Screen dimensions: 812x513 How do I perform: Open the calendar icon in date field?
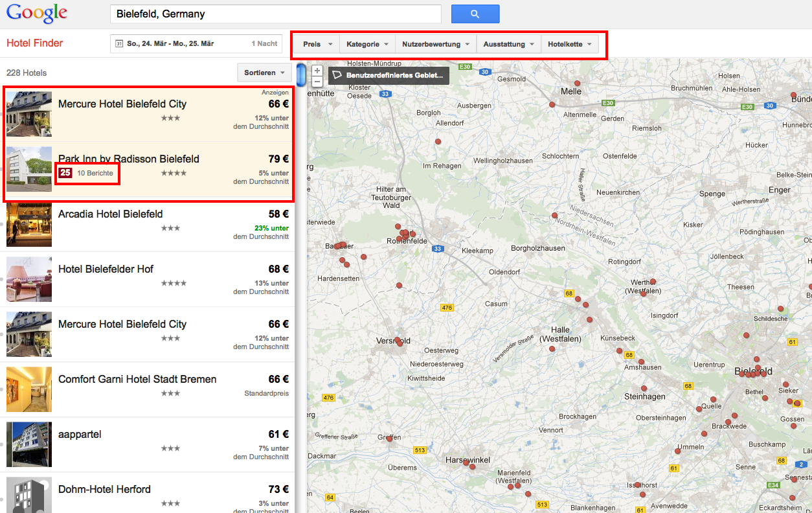pos(118,43)
